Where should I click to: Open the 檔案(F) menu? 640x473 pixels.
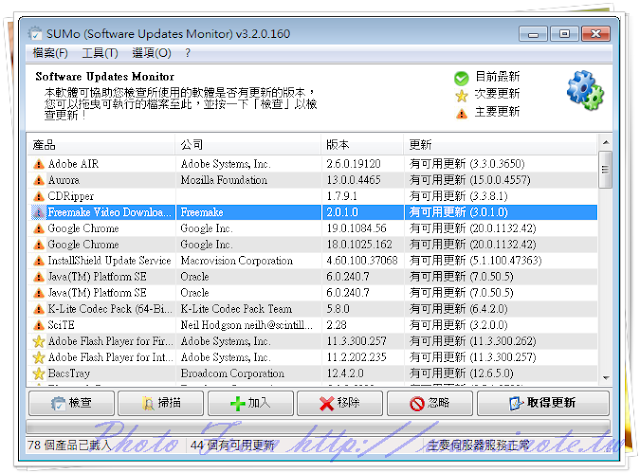point(50,53)
